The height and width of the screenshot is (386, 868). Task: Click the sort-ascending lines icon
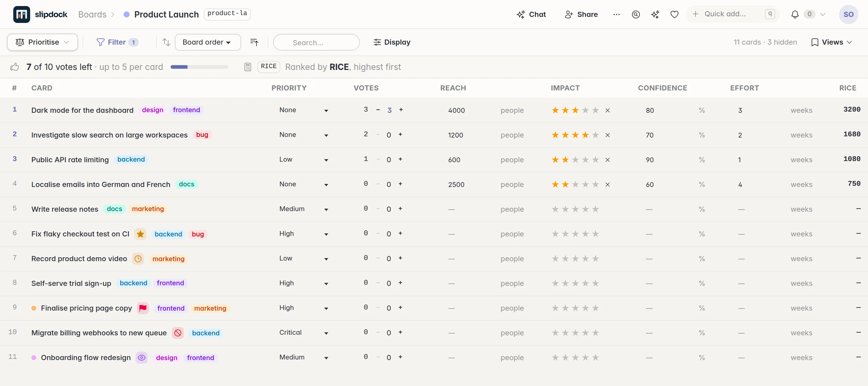point(254,42)
